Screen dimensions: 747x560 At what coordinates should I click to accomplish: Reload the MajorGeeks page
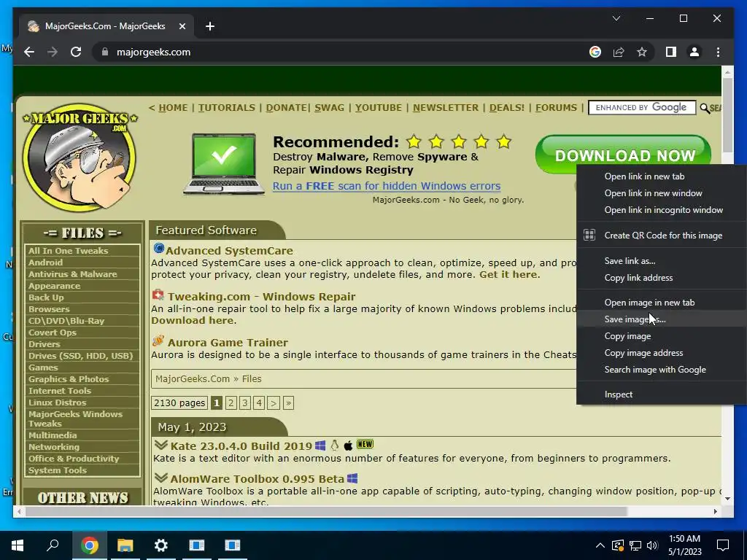76,52
